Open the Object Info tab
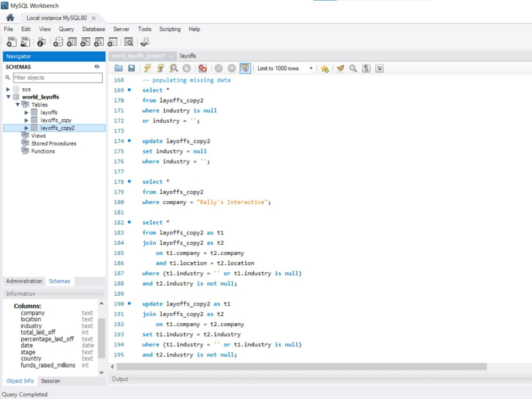 (x=20, y=381)
